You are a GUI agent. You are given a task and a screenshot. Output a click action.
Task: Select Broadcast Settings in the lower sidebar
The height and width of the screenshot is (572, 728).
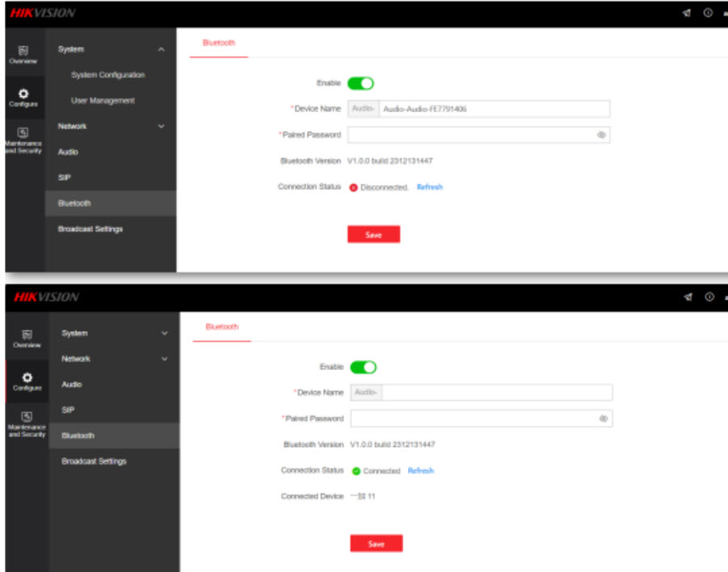point(94,461)
